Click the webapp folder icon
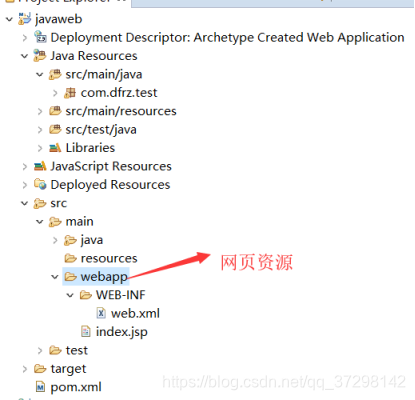Image resolution: width=415 pixels, height=400 pixels. coord(70,277)
